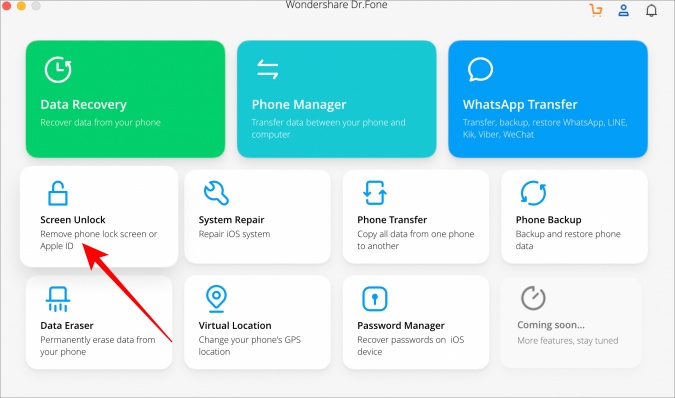This screenshot has width=675, height=398.
Task: Click the Phone Backup sync icon
Action: click(533, 193)
